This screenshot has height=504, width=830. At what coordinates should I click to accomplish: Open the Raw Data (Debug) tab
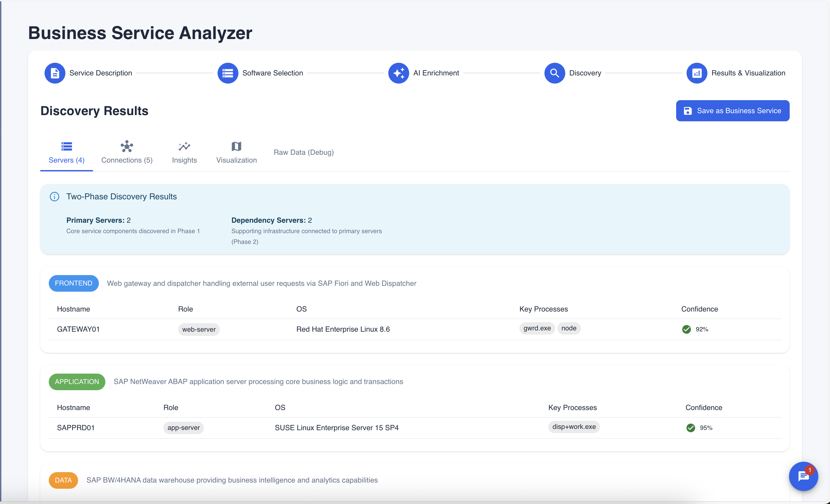point(303,153)
